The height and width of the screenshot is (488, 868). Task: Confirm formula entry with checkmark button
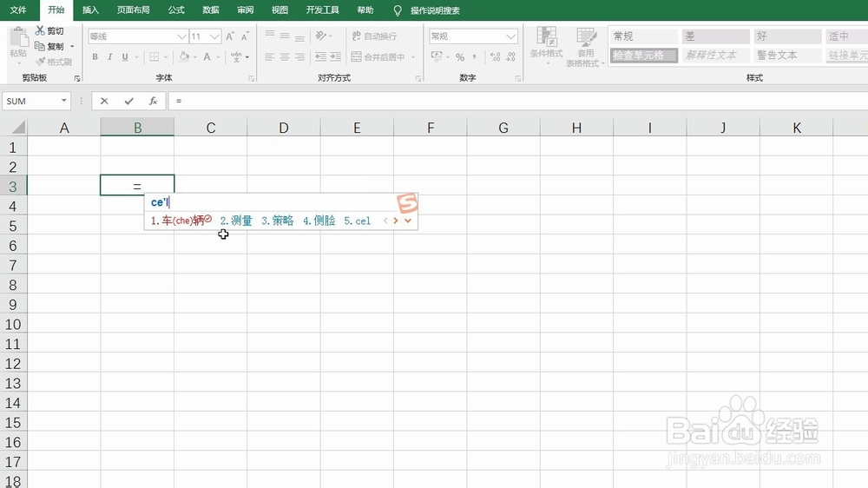point(129,101)
